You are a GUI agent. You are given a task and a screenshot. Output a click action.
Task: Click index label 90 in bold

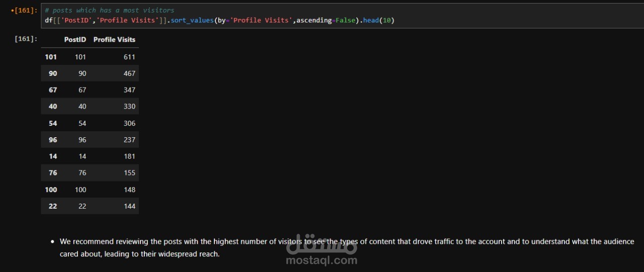tap(53, 73)
